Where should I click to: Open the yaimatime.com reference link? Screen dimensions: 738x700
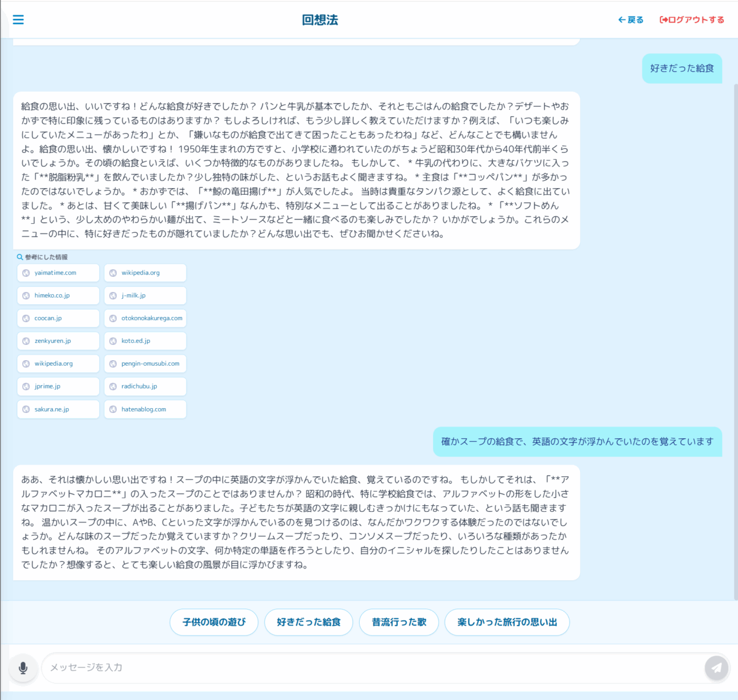coord(58,273)
